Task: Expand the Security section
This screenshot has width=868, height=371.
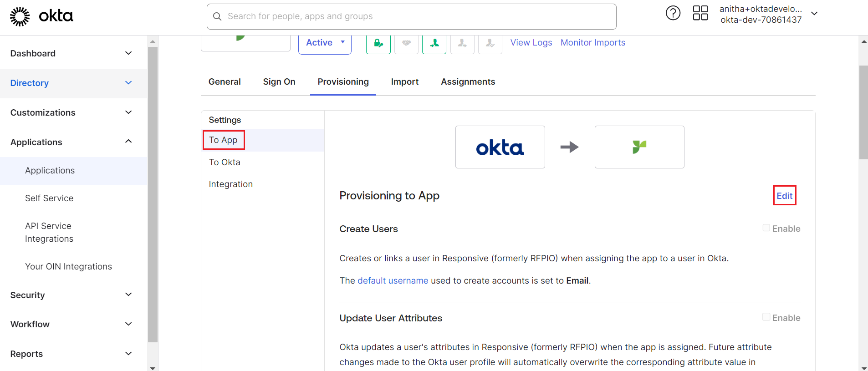Action: 74,295
